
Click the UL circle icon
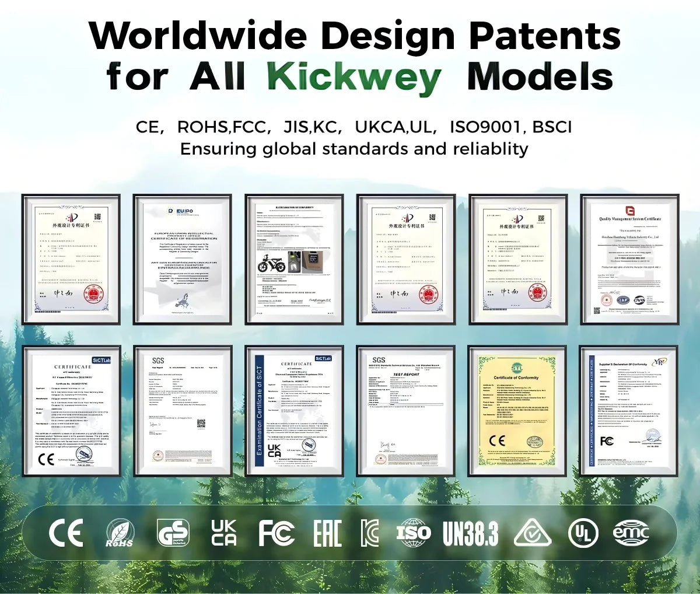pos(583,533)
